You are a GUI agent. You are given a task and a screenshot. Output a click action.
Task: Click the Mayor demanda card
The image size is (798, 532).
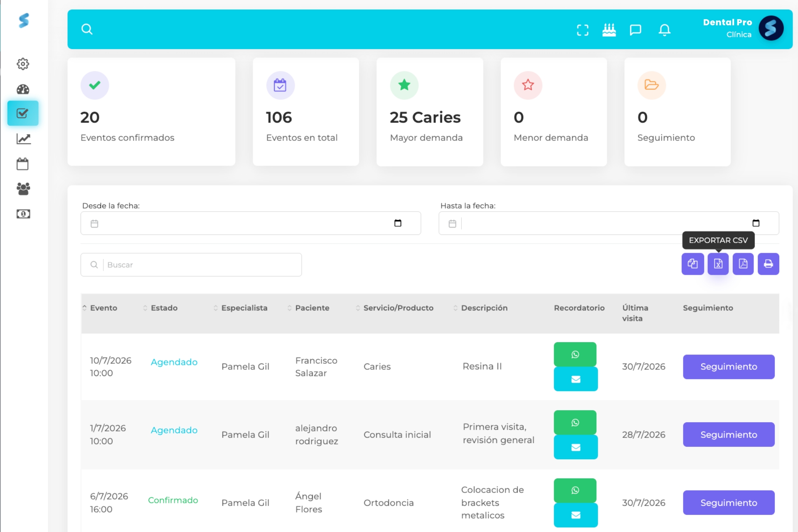(x=430, y=112)
